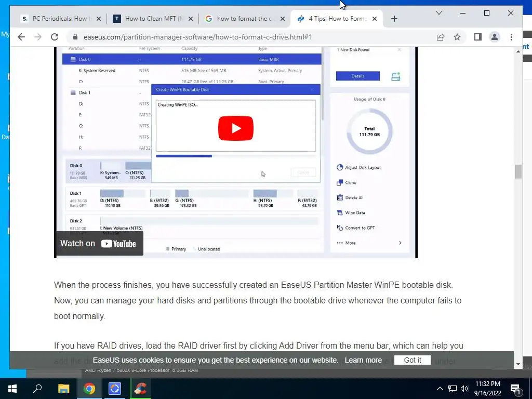Open a new browser tab
Screen dimensions: 532x399
point(394,19)
